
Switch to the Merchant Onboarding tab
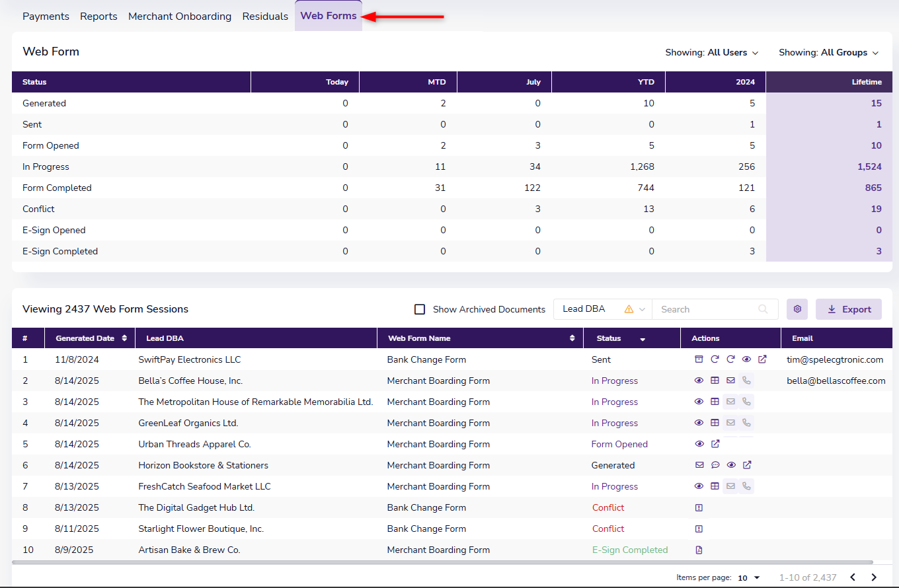(x=180, y=17)
